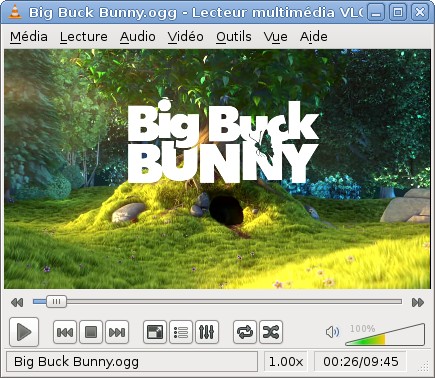Image resolution: width=435 pixels, height=378 pixels.
Task: Click the video display area
Action: click(x=217, y=169)
